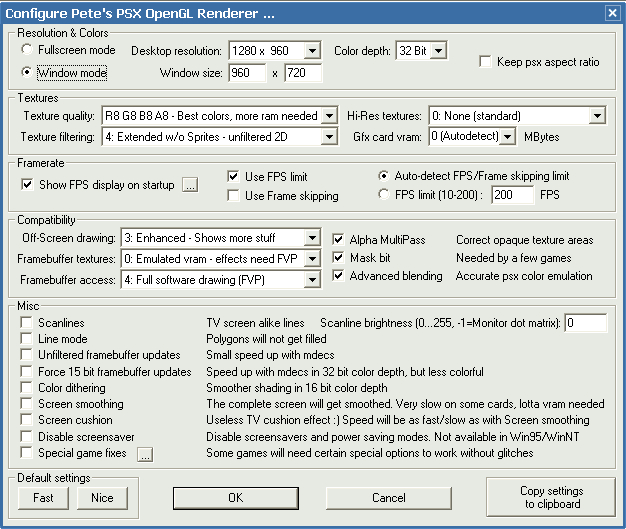Click 'Needed by a few games' text
The height and width of the screenshot is (529, 626).
click(x=514, y=258)
